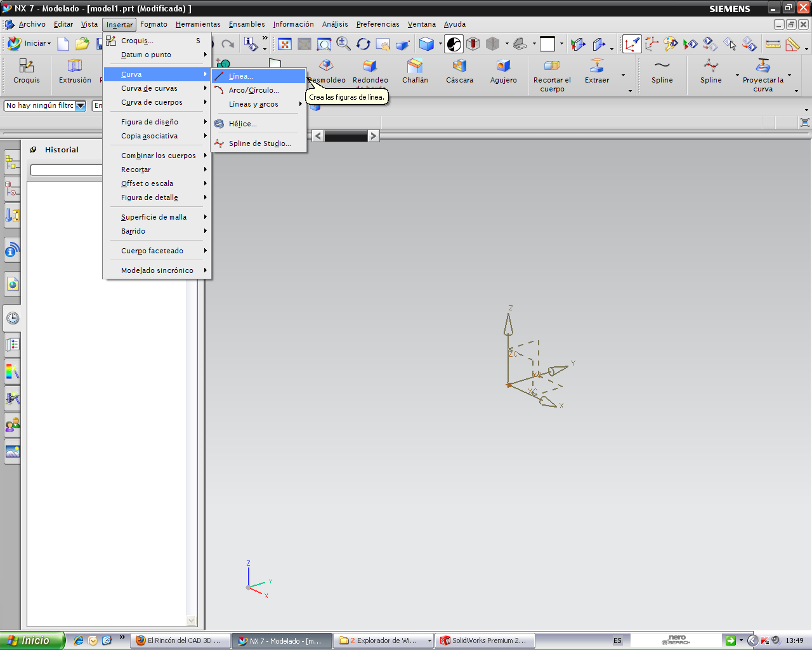Open the landscape image sidebar tab
Screen dimensions: 812x650
(x=12, y=451)
